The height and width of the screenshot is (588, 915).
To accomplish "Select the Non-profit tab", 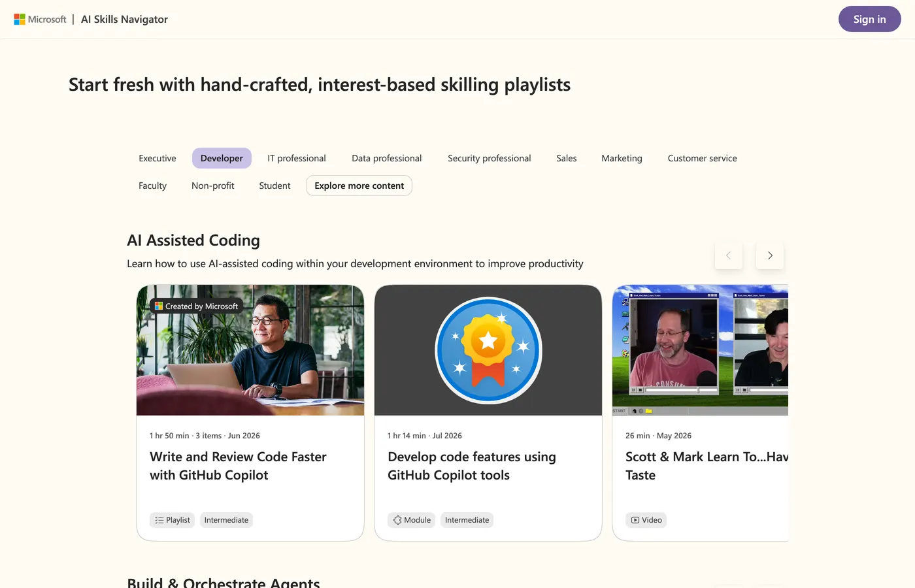I will click(213, 186).
